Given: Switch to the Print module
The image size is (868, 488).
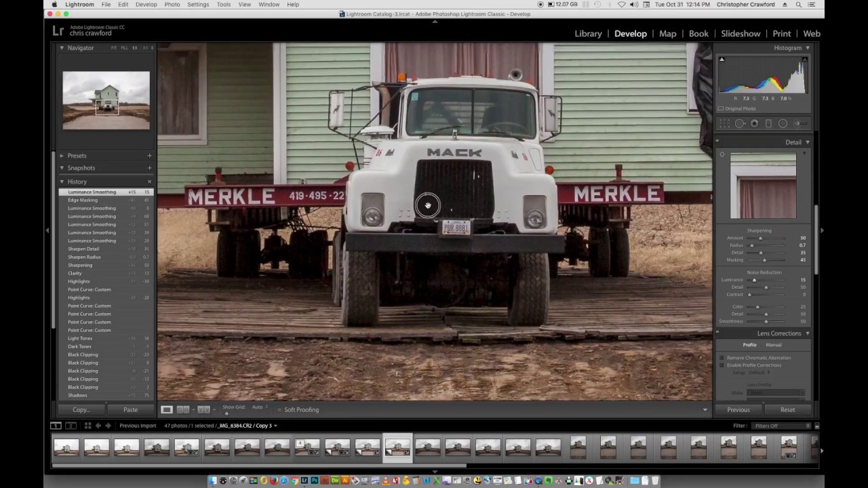Looking at the screenshot, I should (x=781, y=33).
